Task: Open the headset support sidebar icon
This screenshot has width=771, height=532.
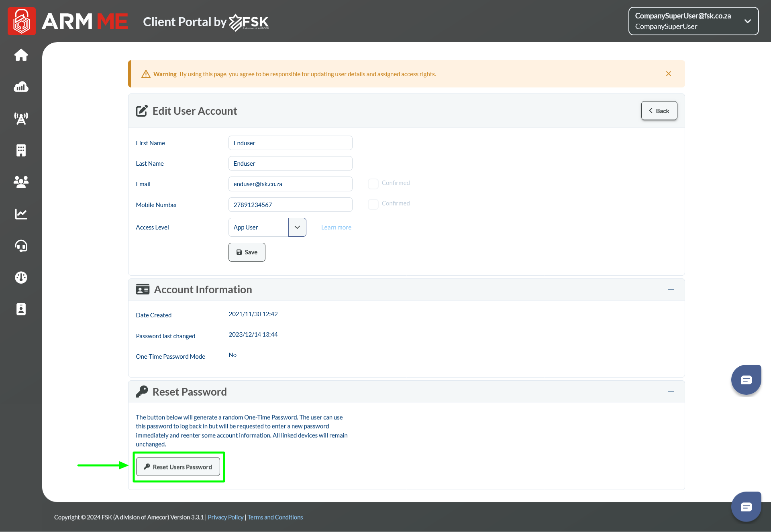Action: tap(21, 246)
